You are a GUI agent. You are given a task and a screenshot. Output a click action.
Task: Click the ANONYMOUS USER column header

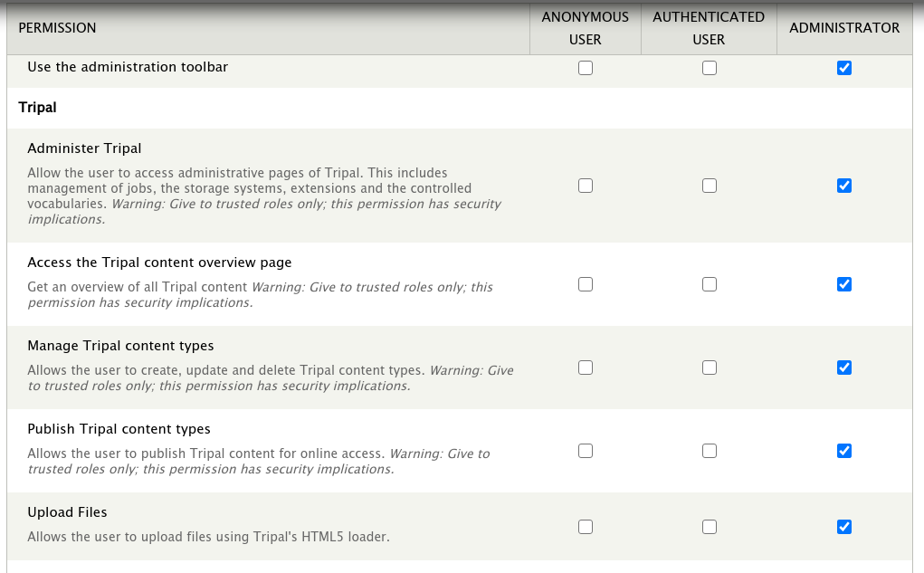(x=586, y=28)
